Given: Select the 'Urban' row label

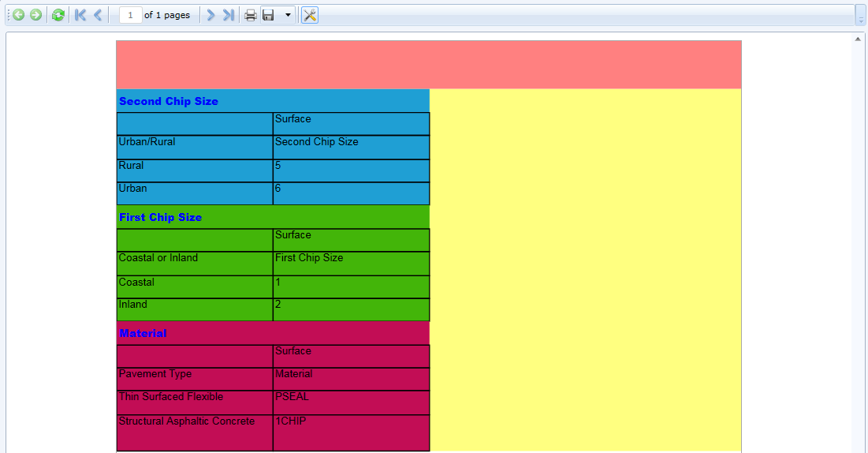Looking at the screenshot, I should click(x=195, y=193).
